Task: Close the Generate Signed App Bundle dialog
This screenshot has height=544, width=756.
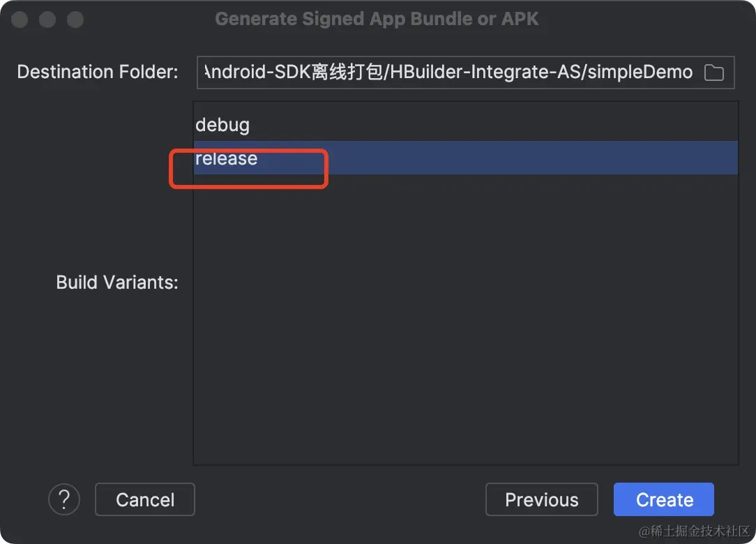Action: 20,20
